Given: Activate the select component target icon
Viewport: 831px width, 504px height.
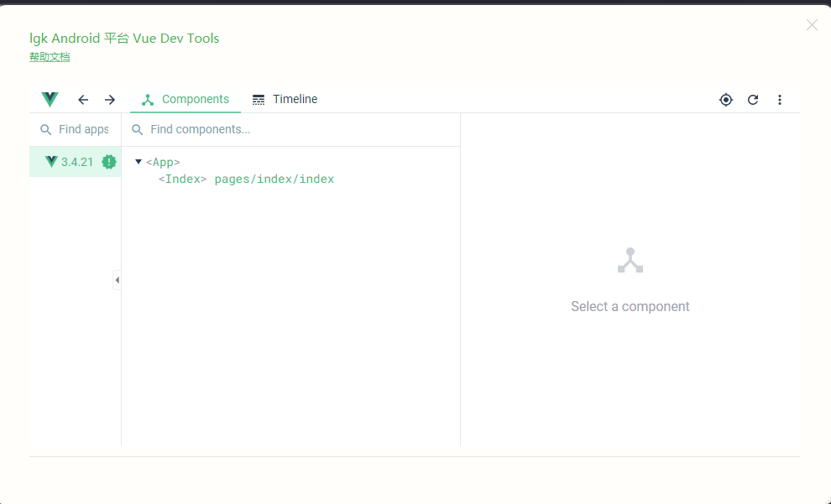Looking at the screenshot, I should [x=726, y=100].
